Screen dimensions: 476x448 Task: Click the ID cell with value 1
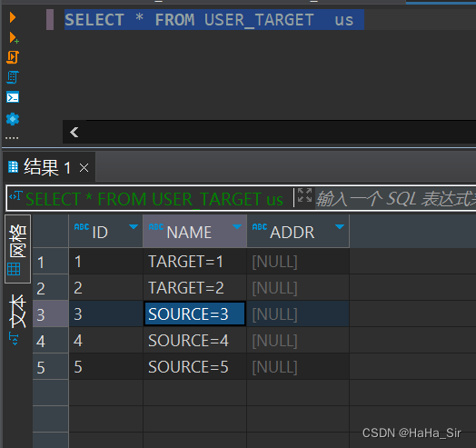tap(106, 261)
